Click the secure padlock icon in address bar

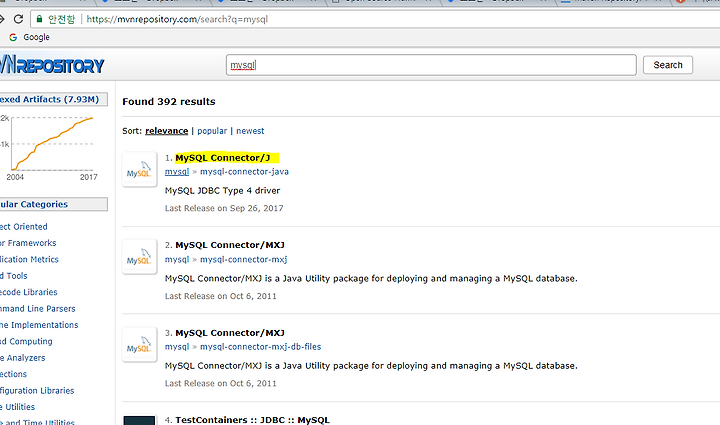pos(39,19)
